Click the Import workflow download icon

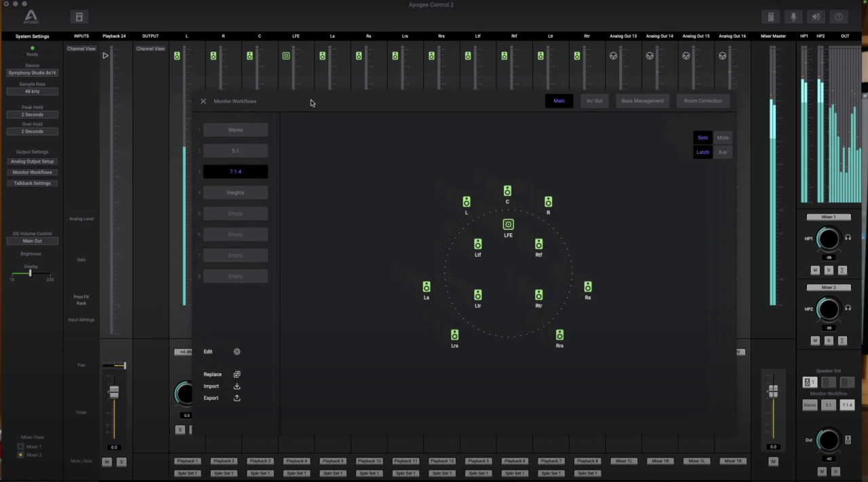click(x=237, y=386)
